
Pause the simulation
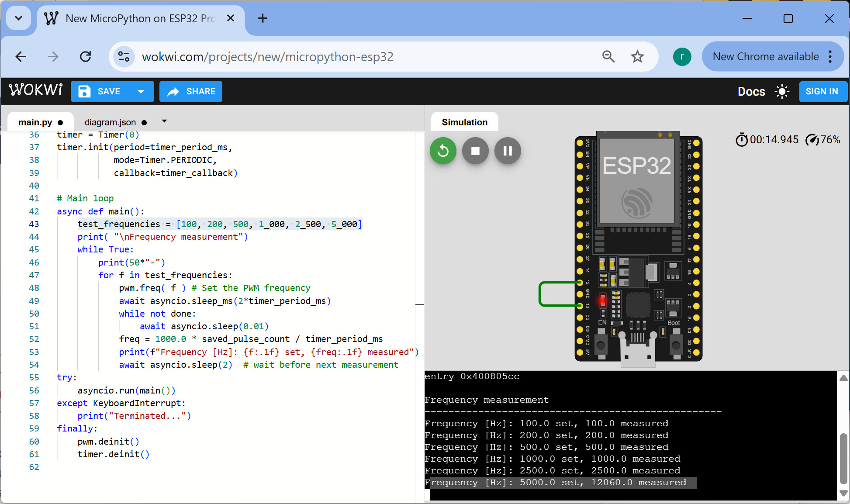(x=508, y=151)
